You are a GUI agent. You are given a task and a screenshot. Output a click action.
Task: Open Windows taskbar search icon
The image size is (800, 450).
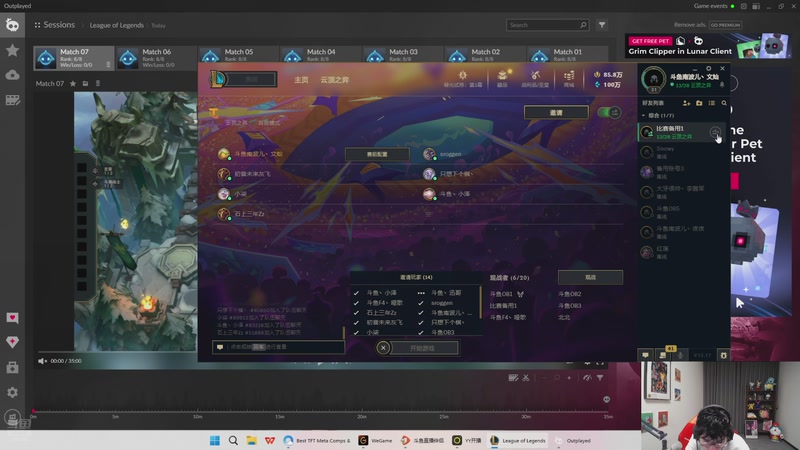point(233,440)
